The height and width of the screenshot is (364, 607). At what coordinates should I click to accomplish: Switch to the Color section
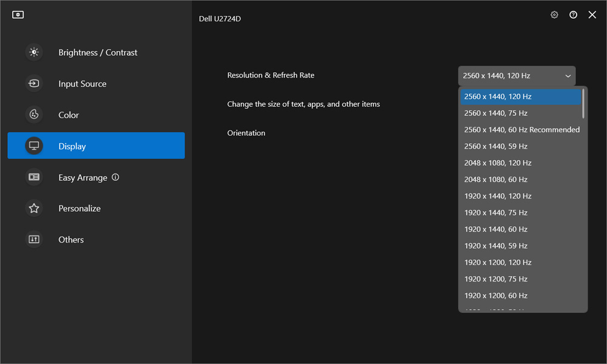pos(96,115)
